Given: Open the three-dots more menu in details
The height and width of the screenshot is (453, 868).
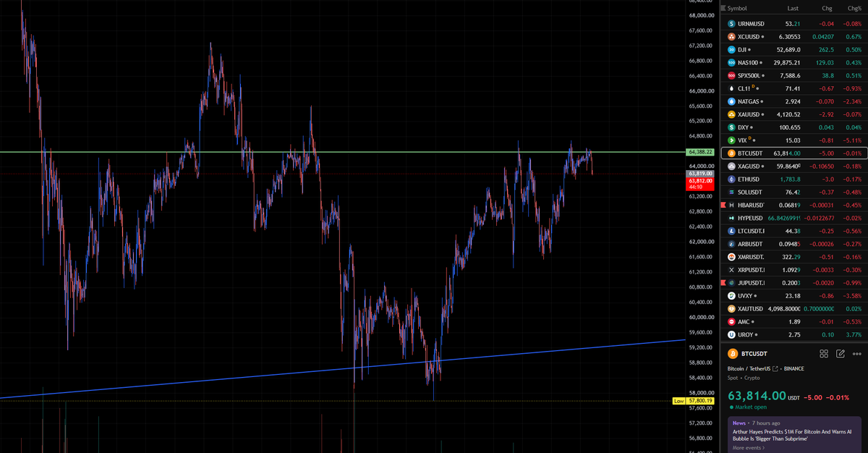Looking at the screenshot, I should [857, 354].
